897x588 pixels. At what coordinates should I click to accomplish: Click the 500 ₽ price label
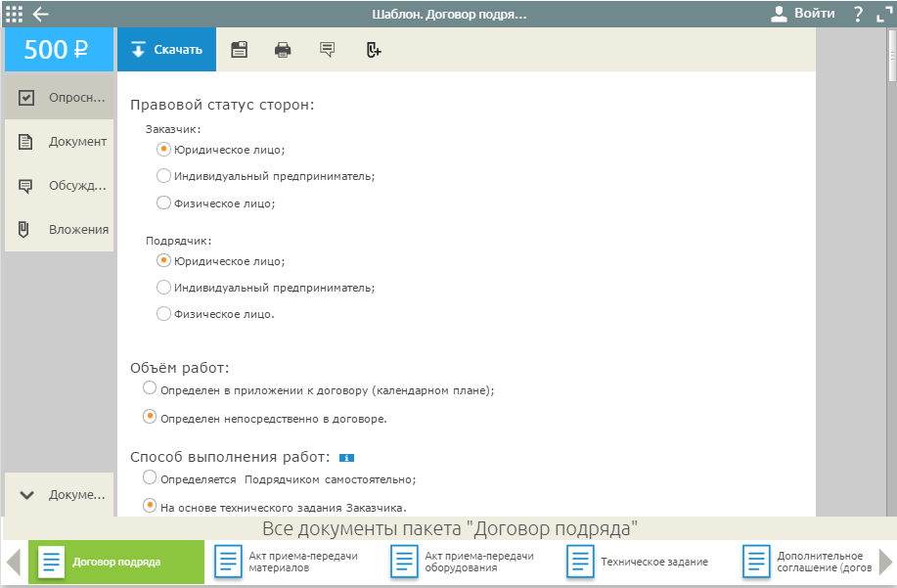58,49
